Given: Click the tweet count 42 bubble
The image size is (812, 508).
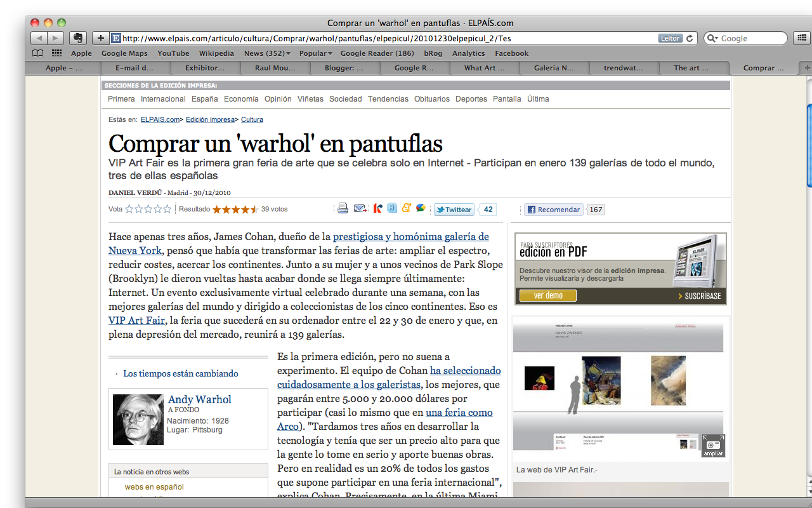Looking at the screenshot, I should [487, 210].
